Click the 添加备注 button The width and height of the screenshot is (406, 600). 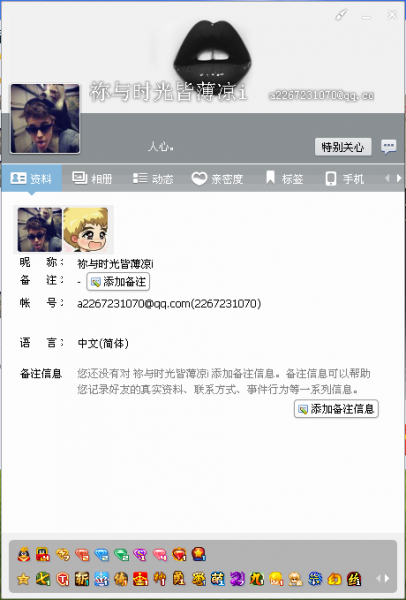coord(118,282)
